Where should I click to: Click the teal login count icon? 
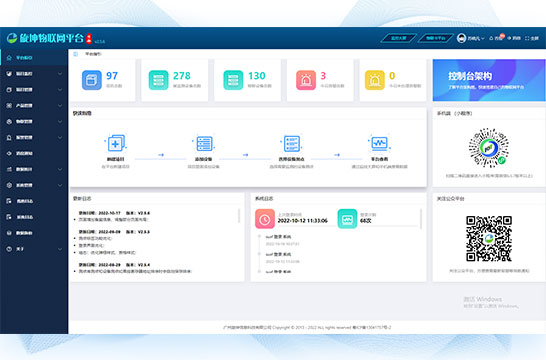pyautogui.click(x=347, y=219)
